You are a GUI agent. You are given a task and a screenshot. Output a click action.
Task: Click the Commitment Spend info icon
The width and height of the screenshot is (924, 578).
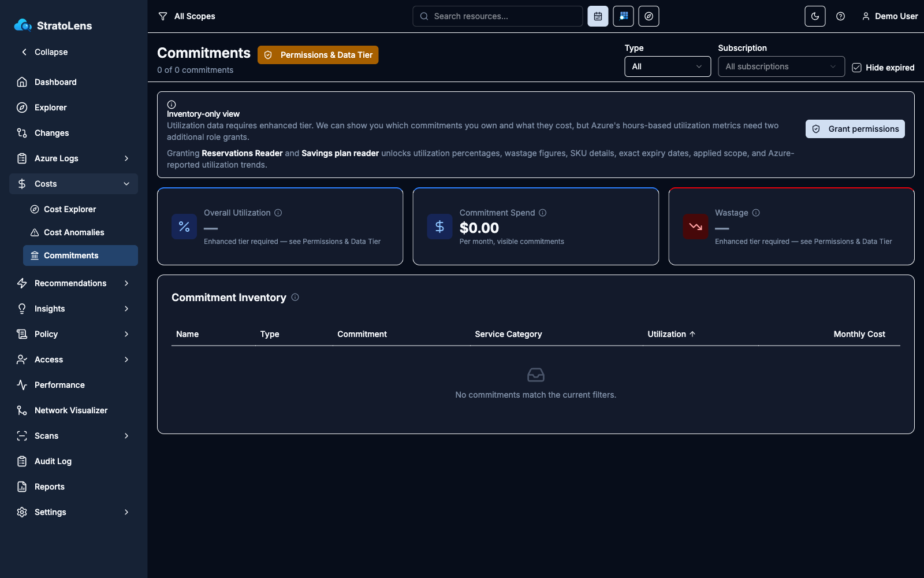[x=543, y=213]
